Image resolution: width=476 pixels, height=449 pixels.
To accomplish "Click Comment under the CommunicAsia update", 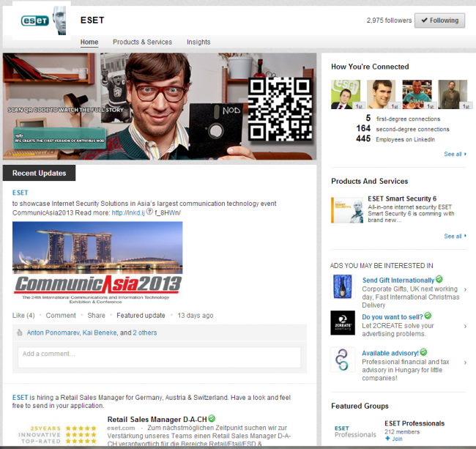I will 61,316.
